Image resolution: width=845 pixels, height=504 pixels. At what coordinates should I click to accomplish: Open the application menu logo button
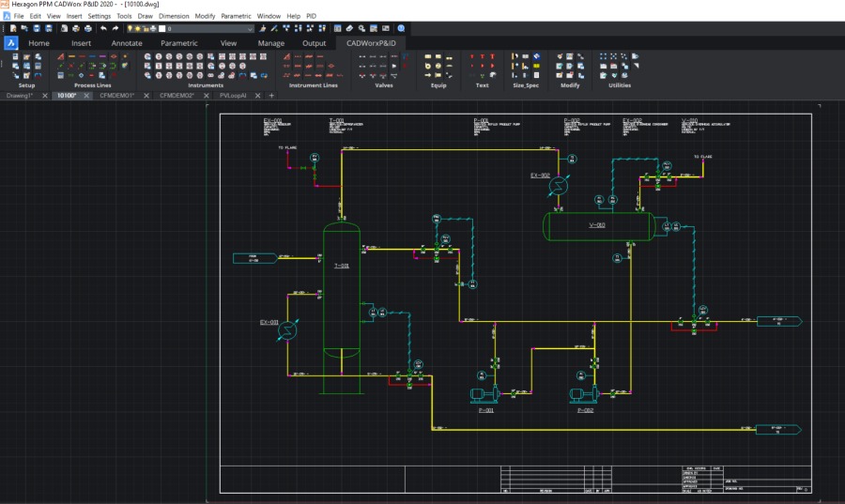click(x=11, y=43)
